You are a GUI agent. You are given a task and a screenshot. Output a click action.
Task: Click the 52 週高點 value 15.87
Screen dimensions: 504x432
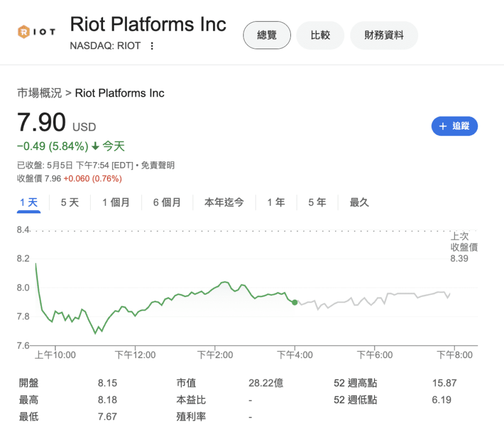coord(444,383)
